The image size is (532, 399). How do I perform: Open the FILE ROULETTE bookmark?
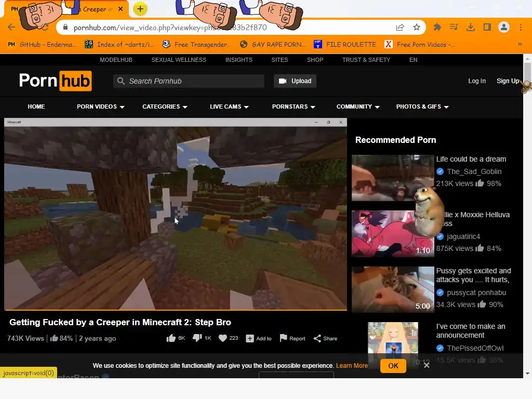point(345,45)
